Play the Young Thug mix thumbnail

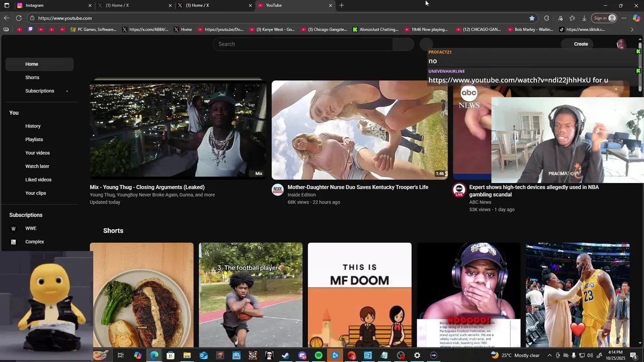(178, 129)
